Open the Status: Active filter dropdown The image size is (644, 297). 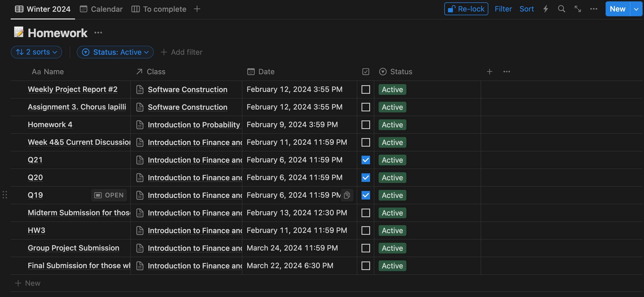[115, 52]
